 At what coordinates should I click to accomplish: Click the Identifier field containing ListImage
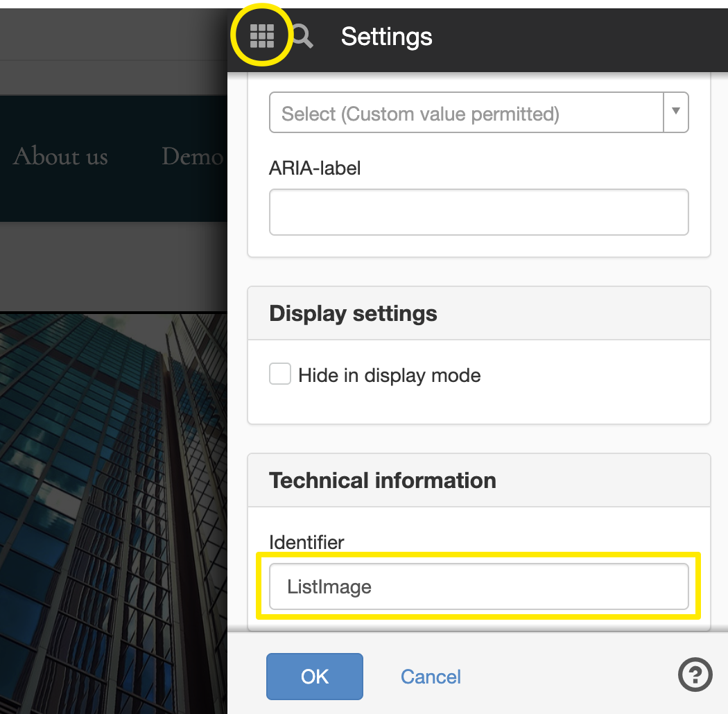[478, 586]
